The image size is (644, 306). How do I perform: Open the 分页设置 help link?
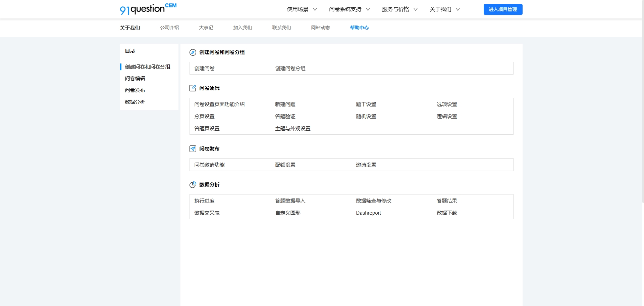click(204, 117)
